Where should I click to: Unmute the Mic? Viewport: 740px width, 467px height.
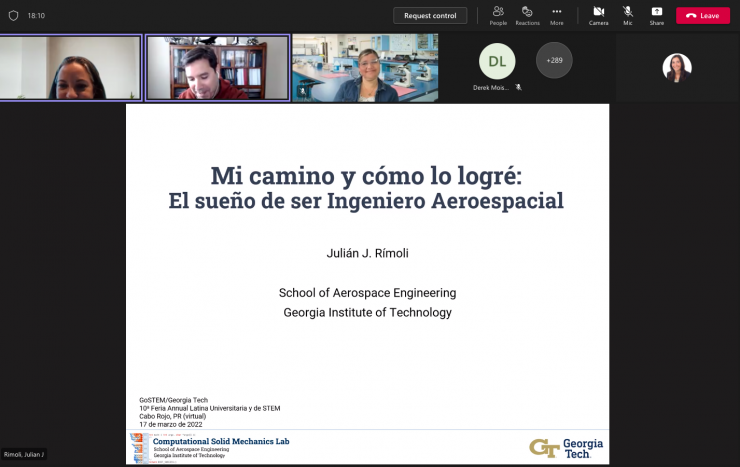pyautogui.click(x=628, y=14)
